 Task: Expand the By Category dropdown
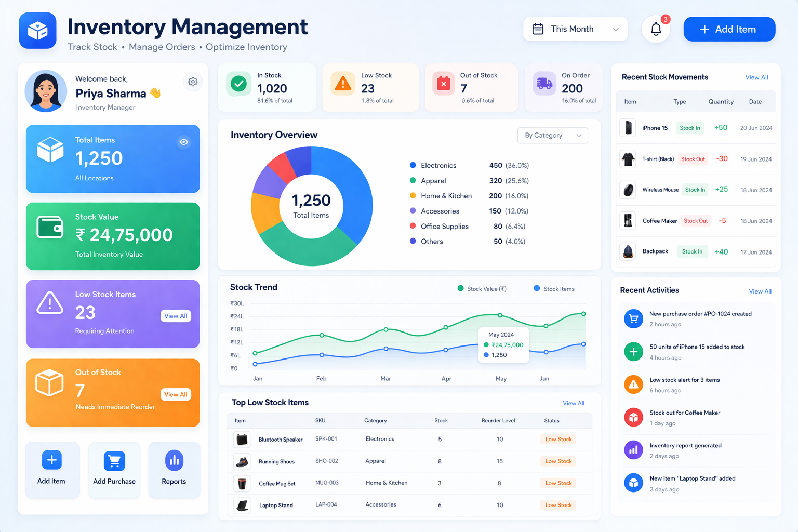click(552, 136)
